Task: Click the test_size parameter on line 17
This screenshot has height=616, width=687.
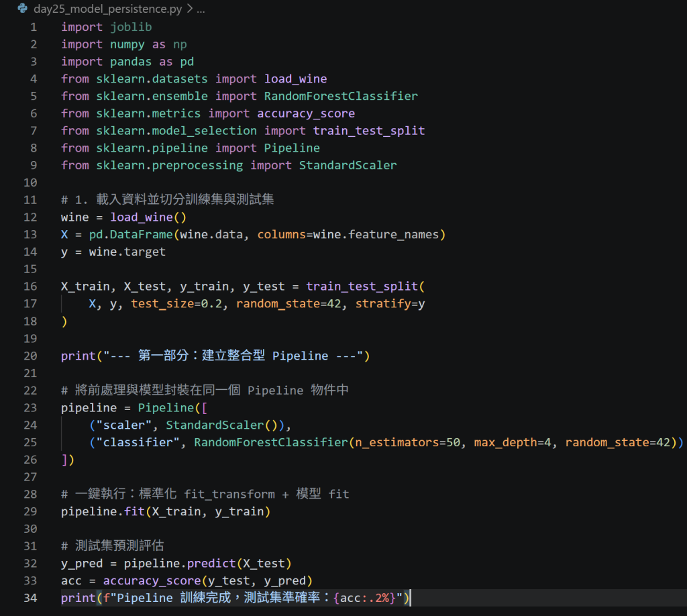Action: [162, 304]
